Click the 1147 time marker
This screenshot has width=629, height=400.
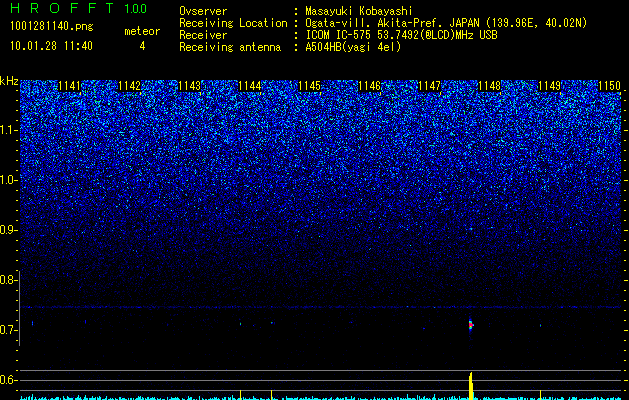(429, 86)
